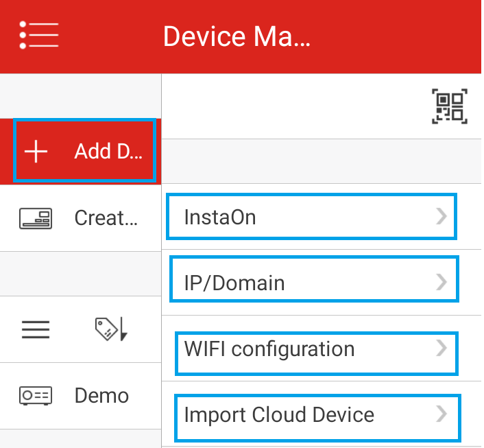Click the device icon next to Demo
Image resolution: width=484 pixels, height=448 pixels.
click(x=36, y=396)
